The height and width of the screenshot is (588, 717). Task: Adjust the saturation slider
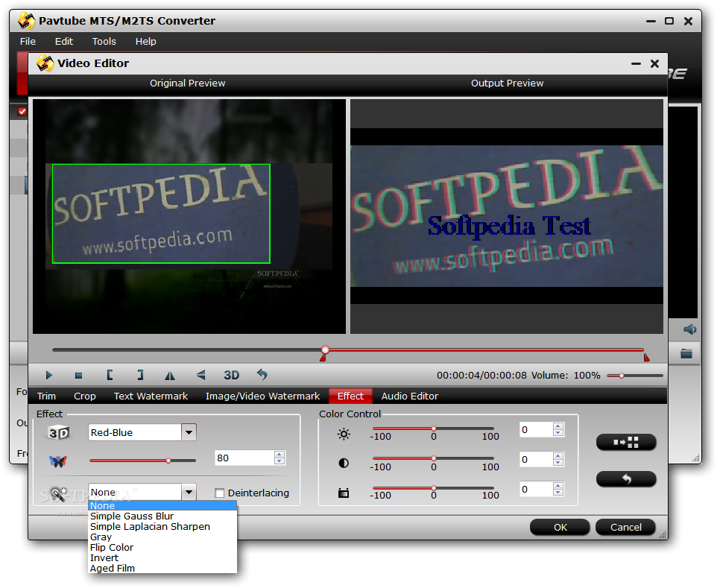click(434, 488)
